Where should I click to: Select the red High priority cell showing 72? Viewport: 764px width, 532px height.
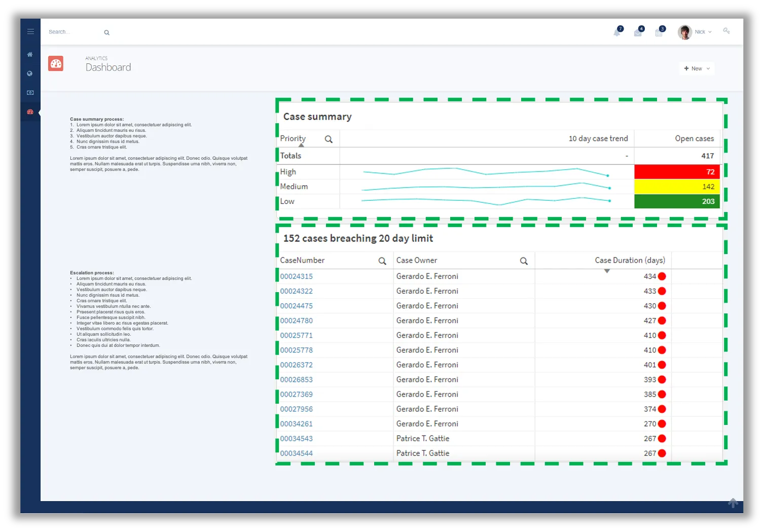pyautogui.click(x=677, y=171)
